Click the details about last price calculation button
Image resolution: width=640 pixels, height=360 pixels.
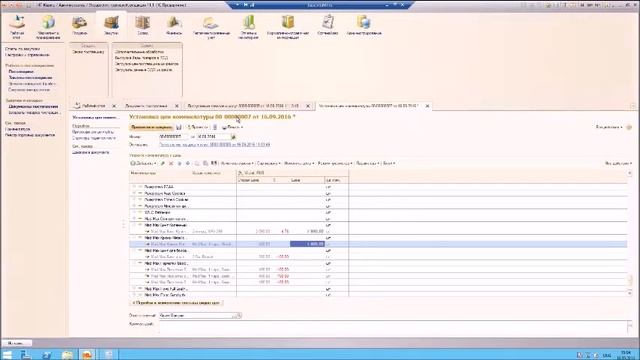click(x=176, y=303)
